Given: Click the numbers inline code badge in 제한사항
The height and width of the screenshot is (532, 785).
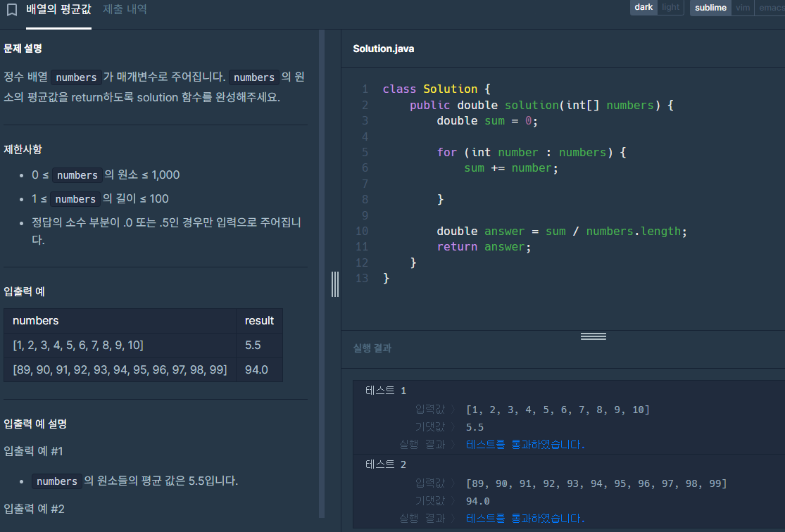Looking at the screenshot, I should tap(75, 175).
